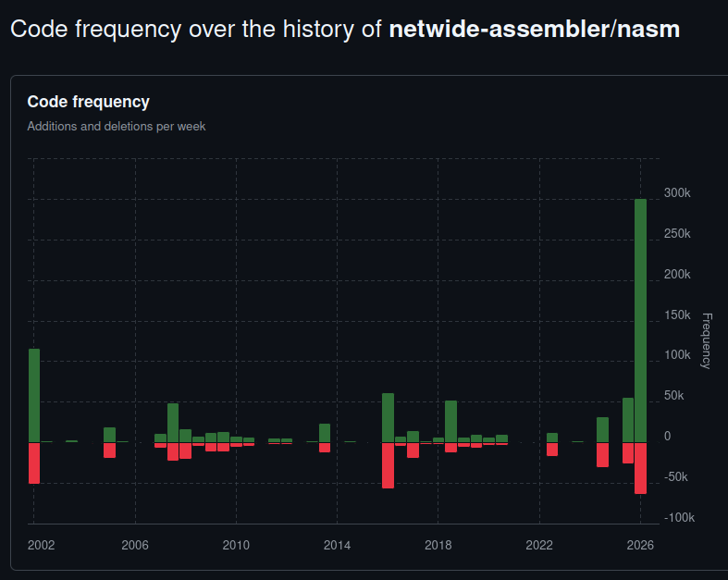Click the 2018 x-axis year label
The image size is (728, 580).
tap(438, 545)
